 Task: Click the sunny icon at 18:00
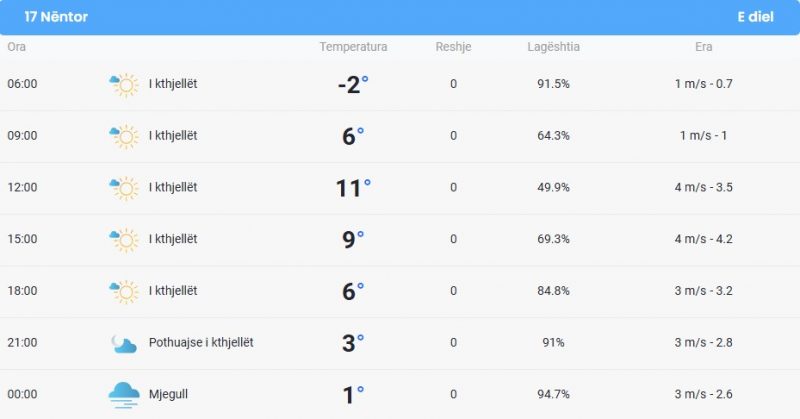click(x=124, y=291)
